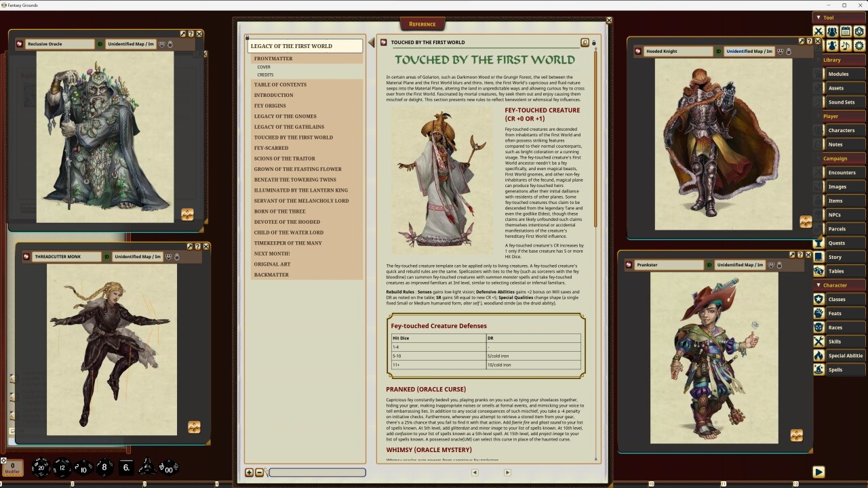868x488 pixels.
Task: Select the Fey Origins chapter entry
Action: [x=271, y=105]
